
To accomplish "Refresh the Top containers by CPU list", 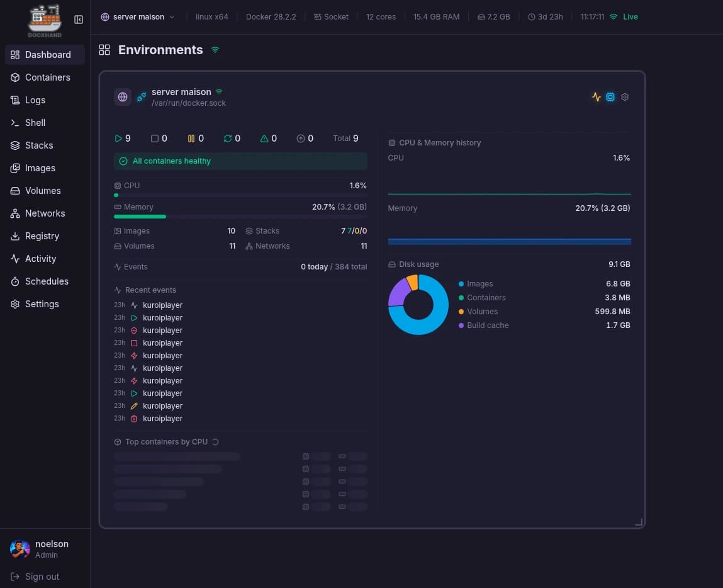I will pos(215,442).
